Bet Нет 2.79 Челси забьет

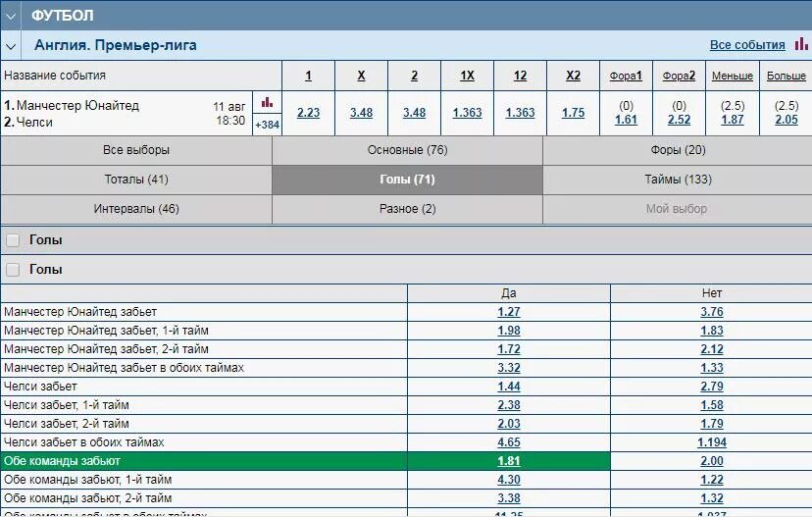(712, 387)
